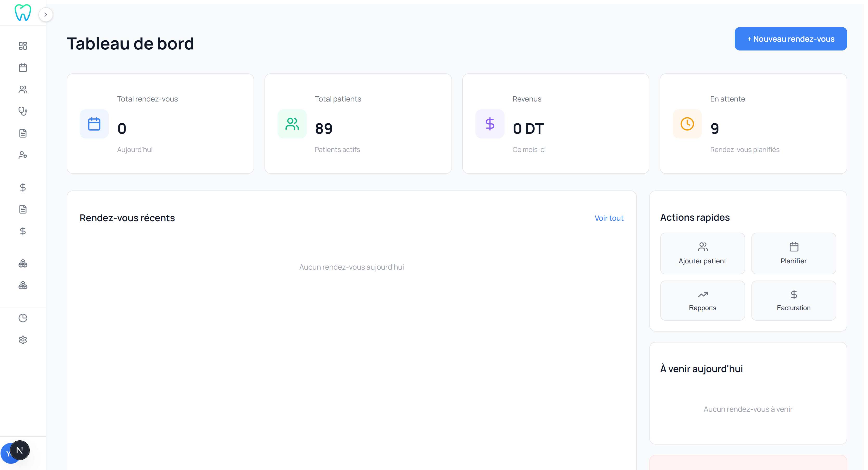
Task: Open the stethoscope icon in sidebar
Action: (23, 111)
